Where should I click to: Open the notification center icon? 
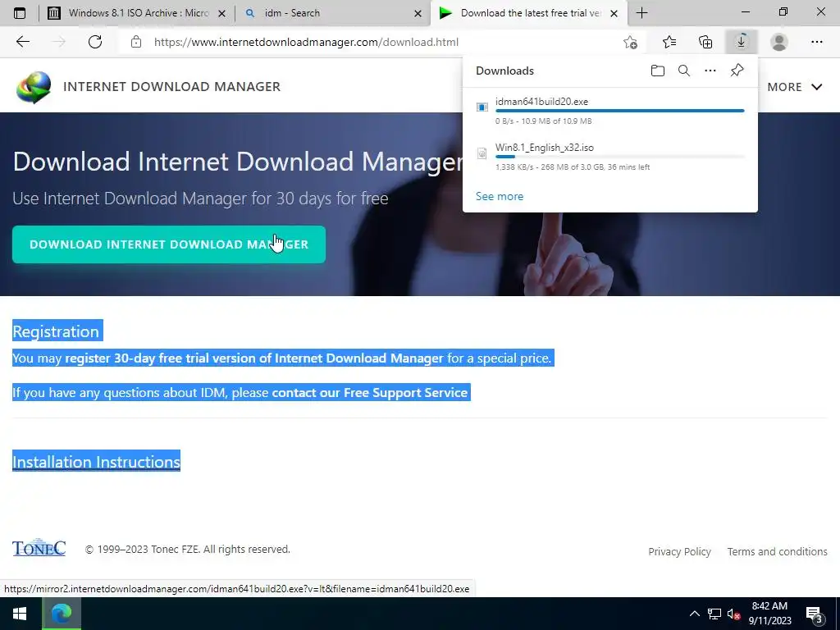(x=814, y=614)
